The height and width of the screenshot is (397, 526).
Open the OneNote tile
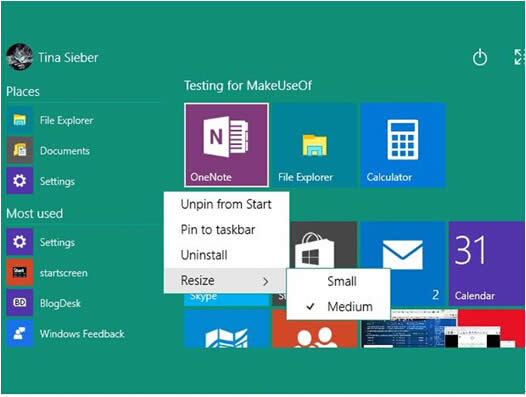(226, 145)
